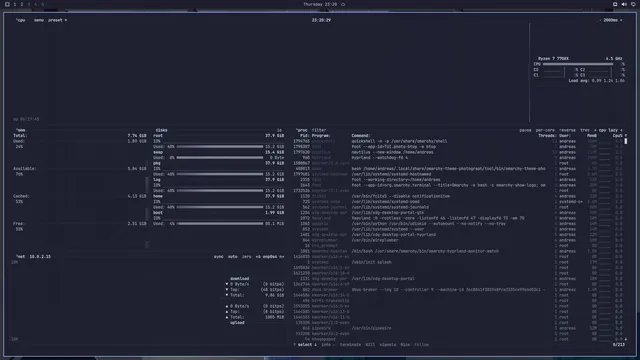Click the root disk usage bar

[220, 147]
